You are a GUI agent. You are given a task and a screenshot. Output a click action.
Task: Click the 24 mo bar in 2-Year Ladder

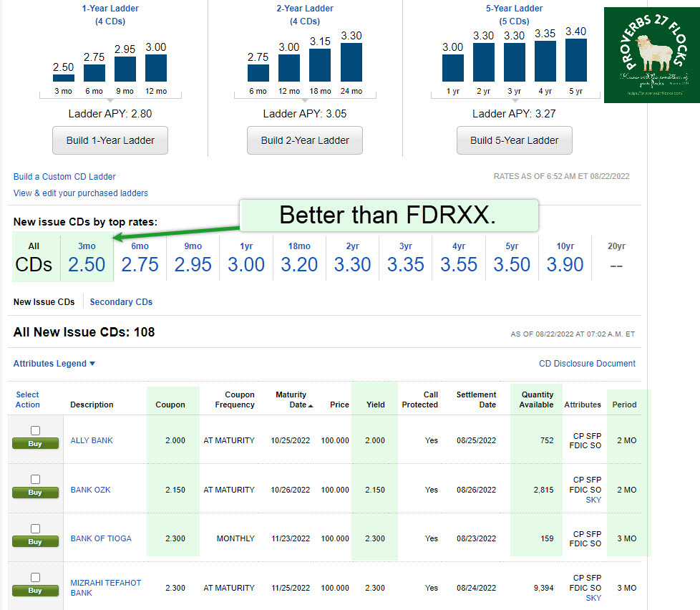(x=351, y=62)
